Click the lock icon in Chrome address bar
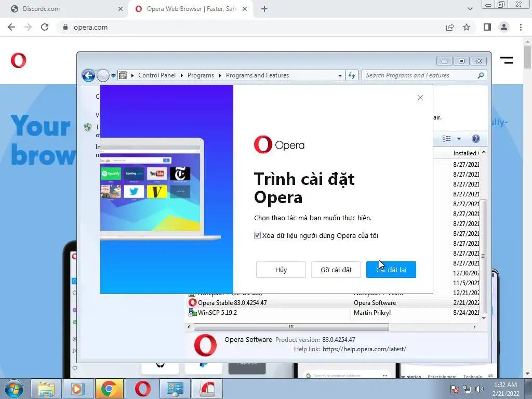The height and width of the screenshot is (399, 532). [65, 27]
